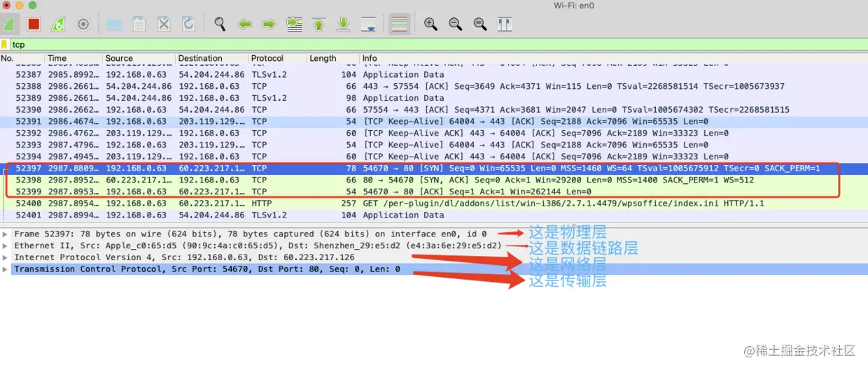Reload this capture file
Image resolution: width=868 pixels, height=370 pixels.
pyautogui.click(x=188, y=24)
